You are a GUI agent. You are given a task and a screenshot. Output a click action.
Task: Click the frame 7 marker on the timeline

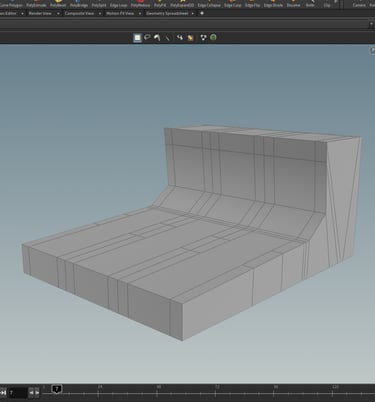[x=57, y=389]
